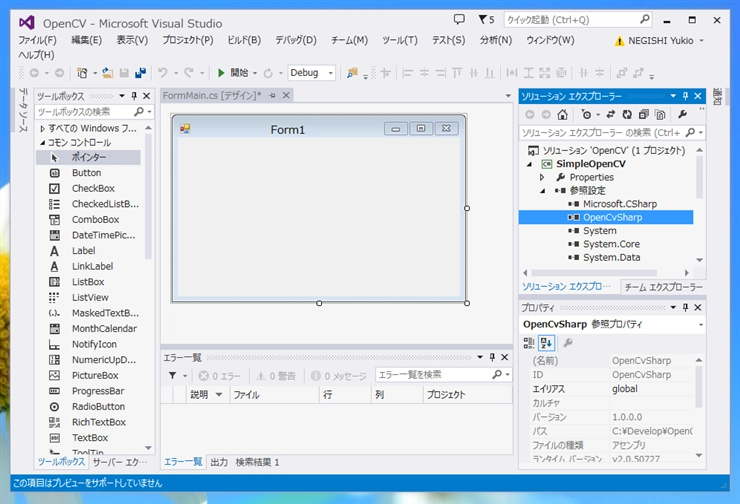Click Solution Explorer Home icon
Screen dimensions: 740x504
pyautogui.click(x=562, y=114)
